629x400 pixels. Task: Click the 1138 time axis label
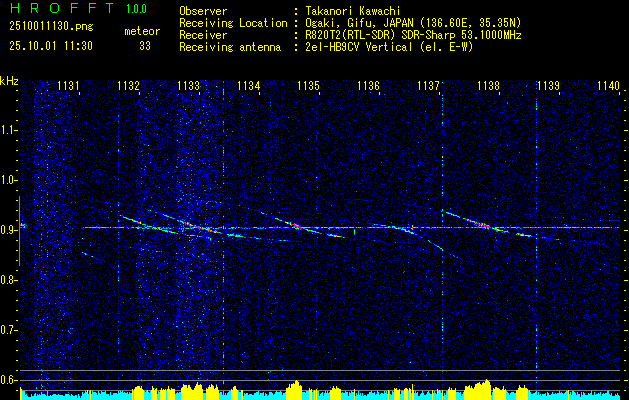click(x=489, y=85)
